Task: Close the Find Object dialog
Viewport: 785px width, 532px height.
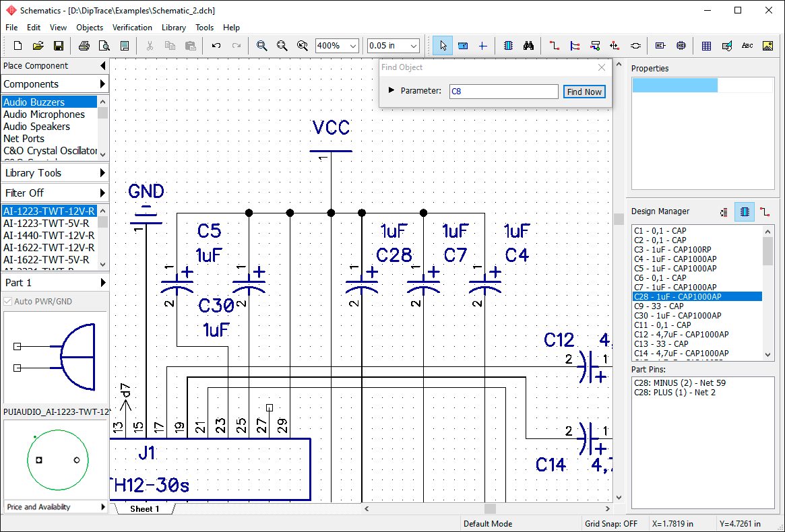Action: click(x=602, y=67)
